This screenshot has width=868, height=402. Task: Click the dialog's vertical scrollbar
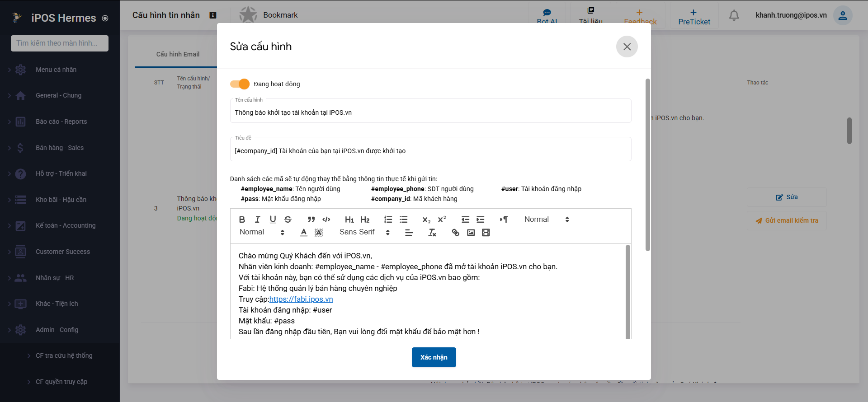[648, 165]
